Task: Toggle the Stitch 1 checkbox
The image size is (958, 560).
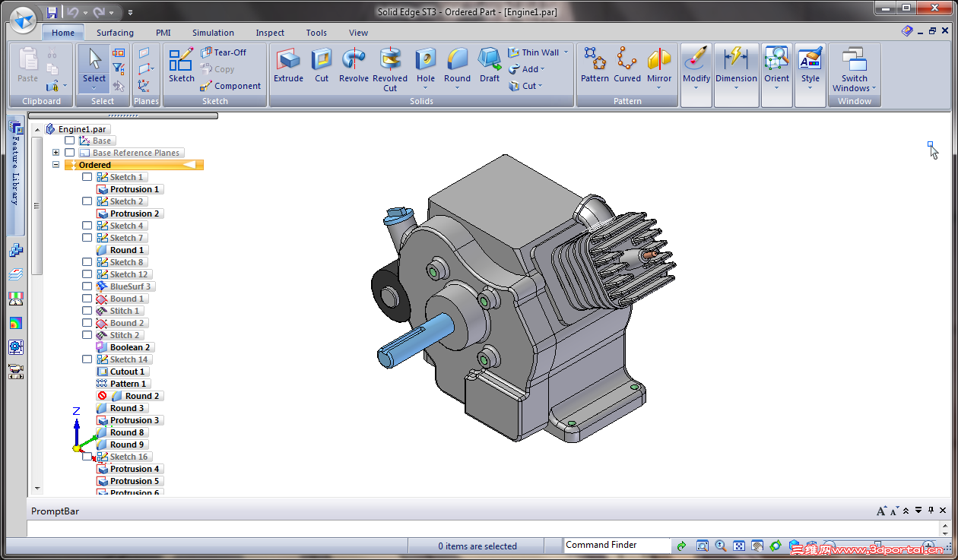Action: click(x=87, y=311)
